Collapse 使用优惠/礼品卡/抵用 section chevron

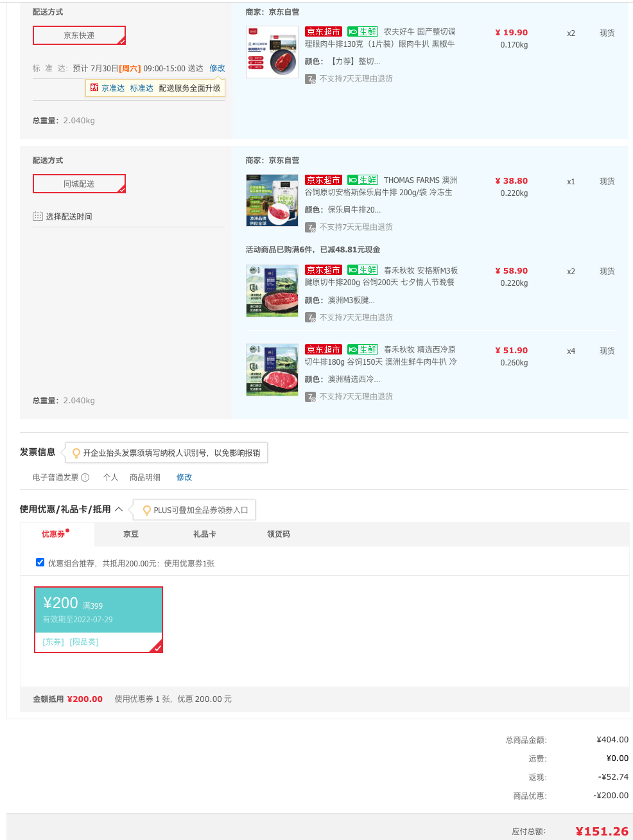point(119,509)
